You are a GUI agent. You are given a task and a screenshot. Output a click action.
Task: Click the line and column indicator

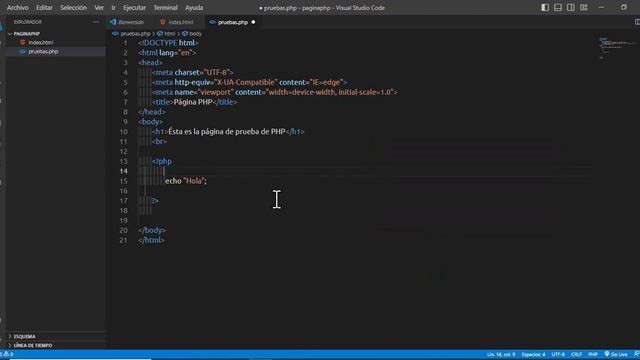tap(501, 354)
